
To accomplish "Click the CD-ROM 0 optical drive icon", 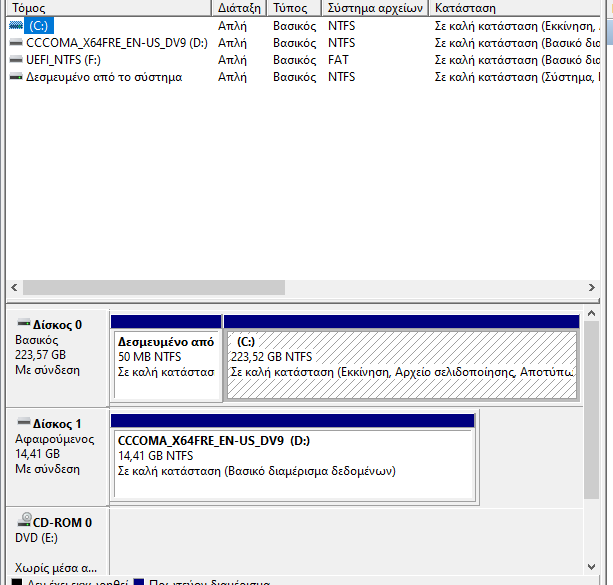I will click(x=25, y=520).
